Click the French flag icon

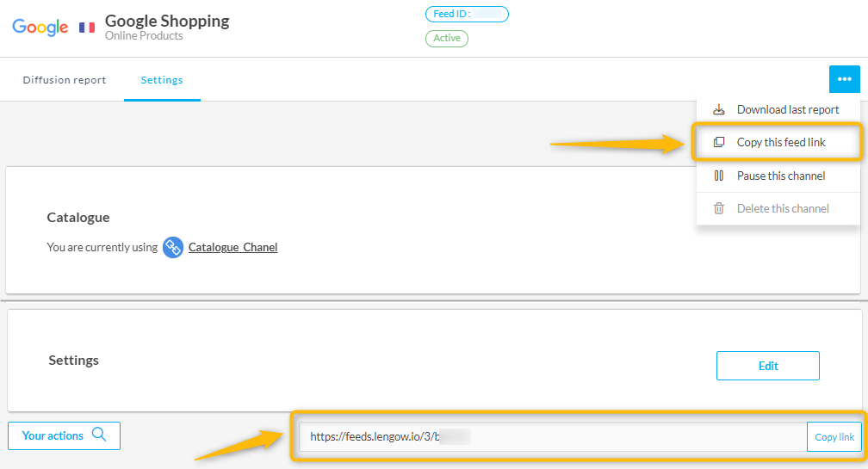click(87, 28)
